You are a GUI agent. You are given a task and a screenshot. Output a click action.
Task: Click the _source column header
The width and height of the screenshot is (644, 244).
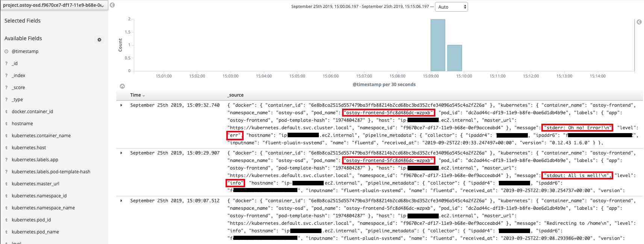pyautogui.click(x=236, y=95)
